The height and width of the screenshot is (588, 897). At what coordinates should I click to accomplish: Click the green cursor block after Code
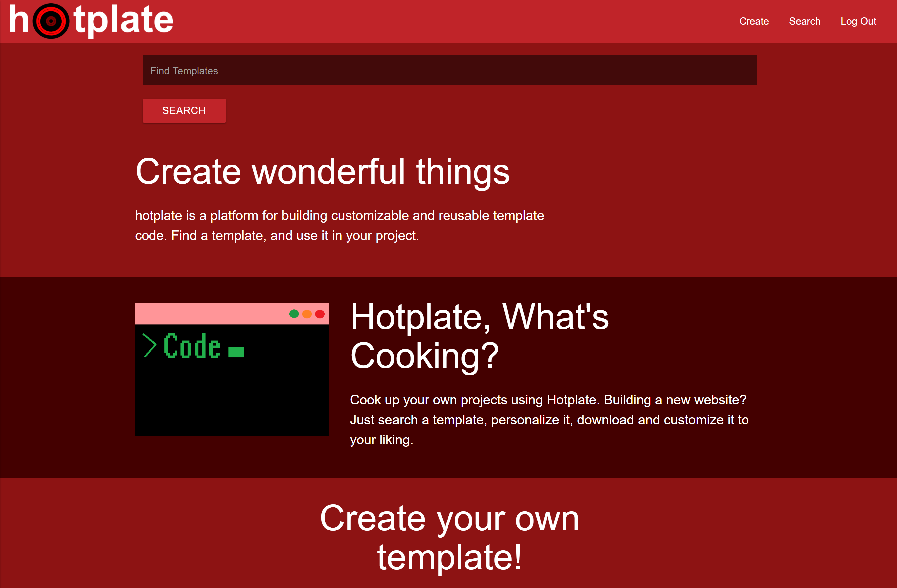[x=236, y=352]
